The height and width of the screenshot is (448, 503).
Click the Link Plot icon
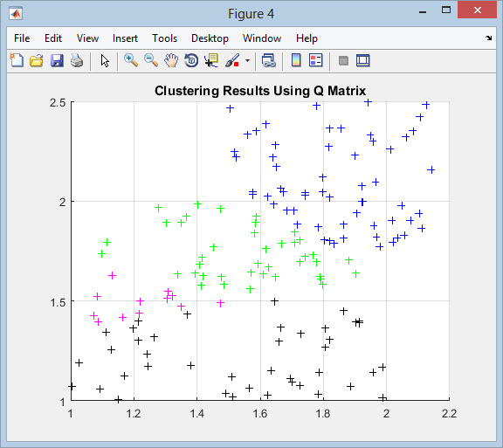click(268, 60)
